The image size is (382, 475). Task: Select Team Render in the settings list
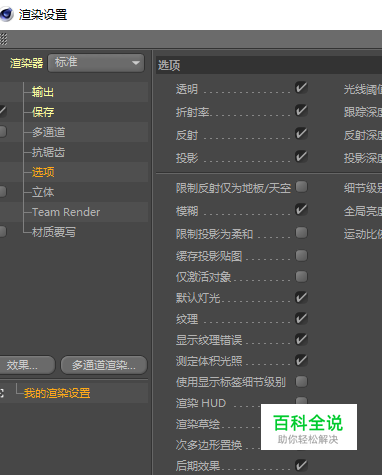(x=66, y=212)
